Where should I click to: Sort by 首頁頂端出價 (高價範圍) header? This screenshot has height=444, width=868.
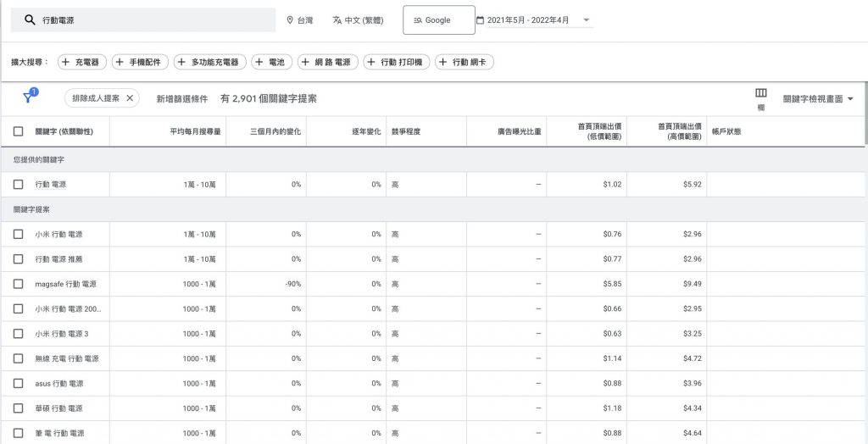point(679,131)
